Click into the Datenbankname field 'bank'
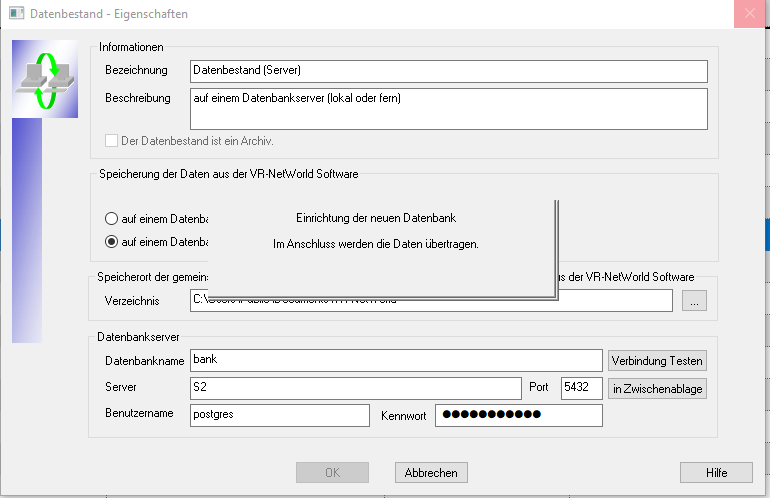The height and width of the screenshot is (498, 770). tap(396, 360)
